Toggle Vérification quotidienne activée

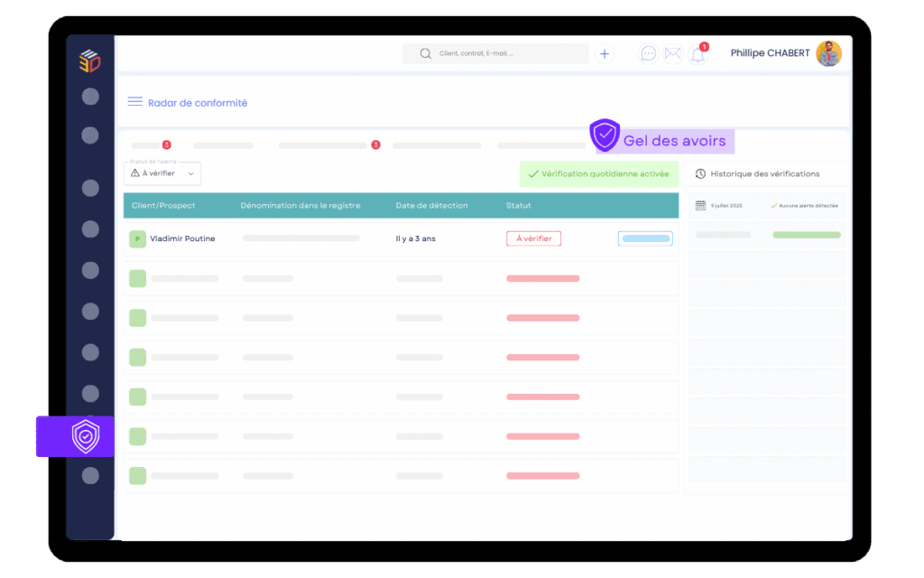(x=598, y=173)
